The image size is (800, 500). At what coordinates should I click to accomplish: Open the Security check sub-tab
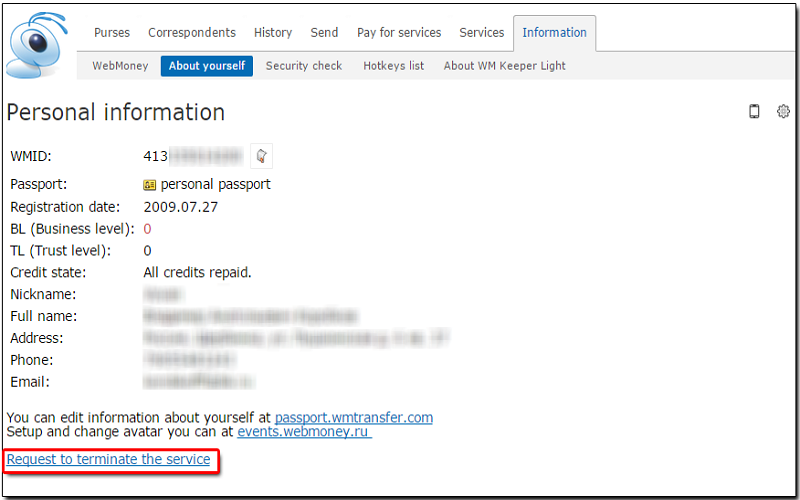[304, 66]
